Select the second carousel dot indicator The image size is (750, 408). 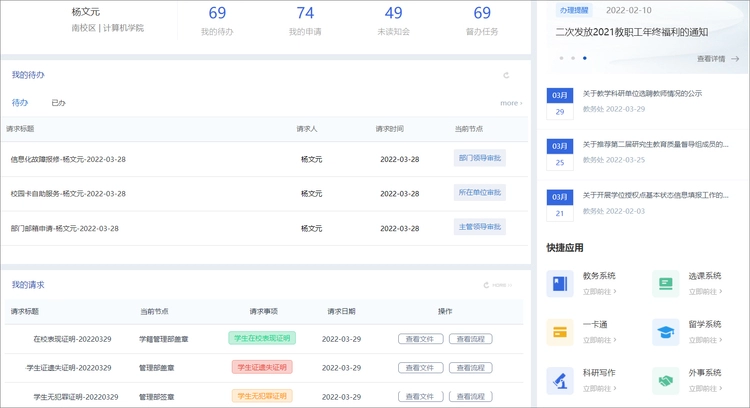[573, 58]
